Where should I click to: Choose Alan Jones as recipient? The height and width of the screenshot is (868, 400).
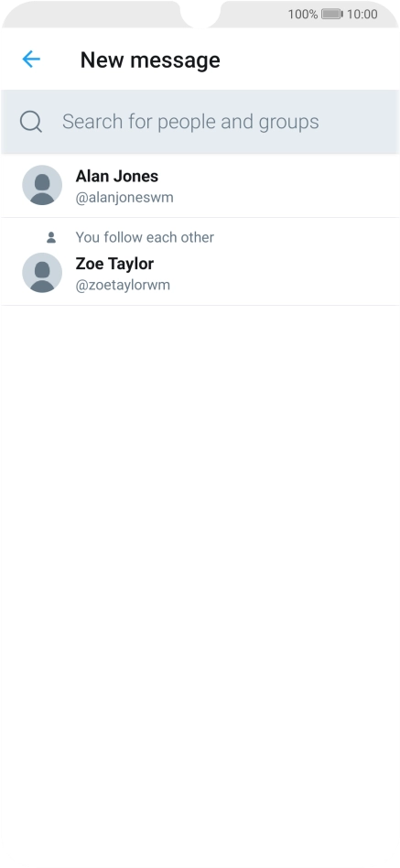click(x=200, y=186)
